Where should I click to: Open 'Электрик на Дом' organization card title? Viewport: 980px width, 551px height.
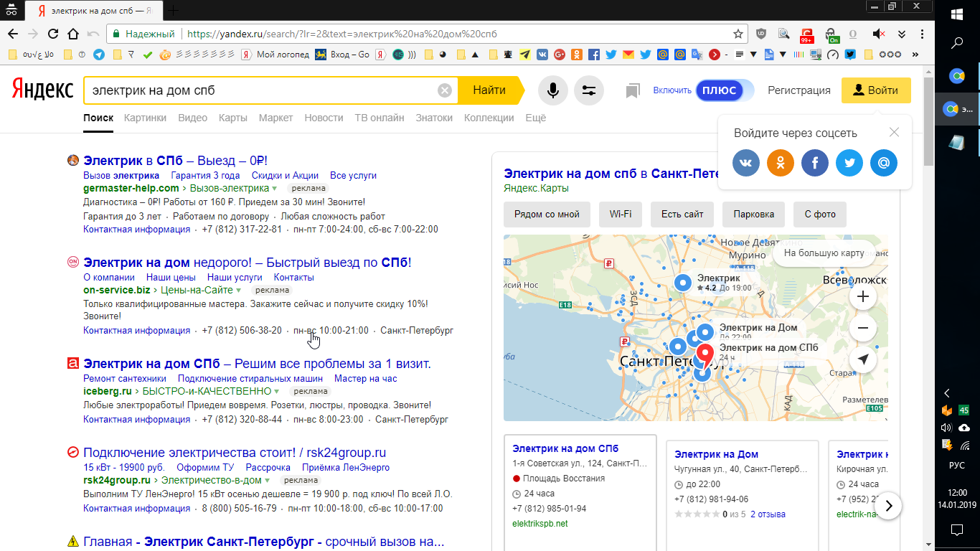point(717,454)
